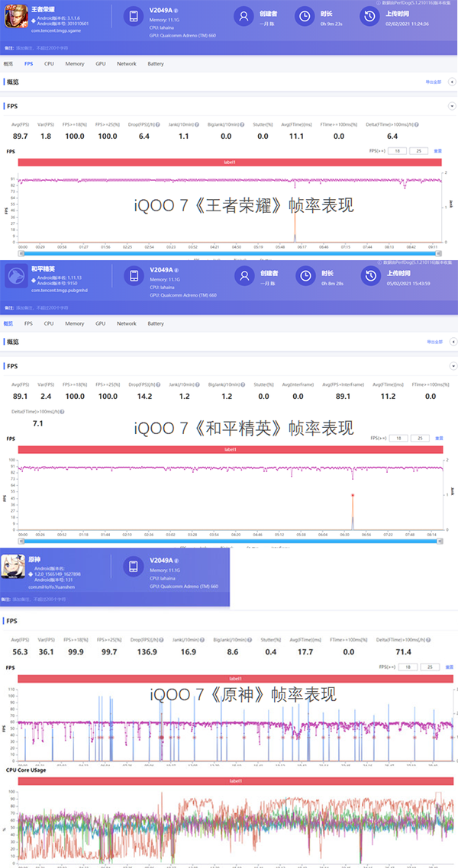Click the phone device icon in 原神 header
Image resolution: width=458 pixels, height=868 pixels.
coord(134,567)
